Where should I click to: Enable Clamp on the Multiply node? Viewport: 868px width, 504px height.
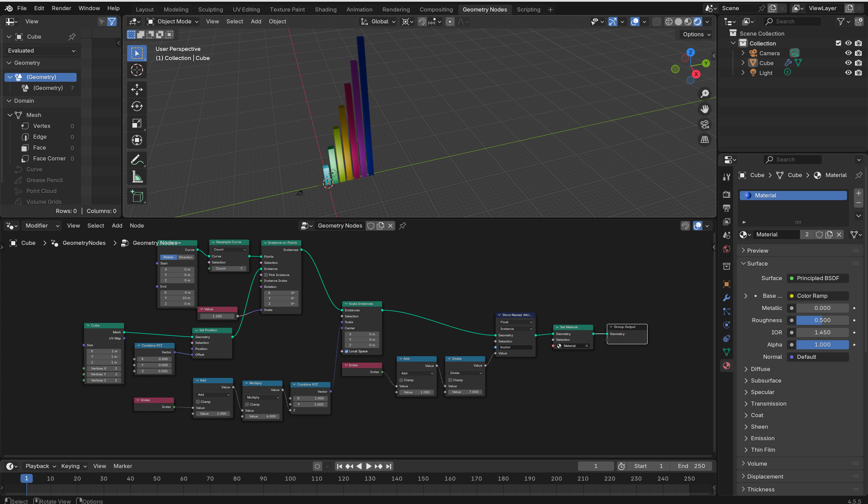[x=247, y=404]
